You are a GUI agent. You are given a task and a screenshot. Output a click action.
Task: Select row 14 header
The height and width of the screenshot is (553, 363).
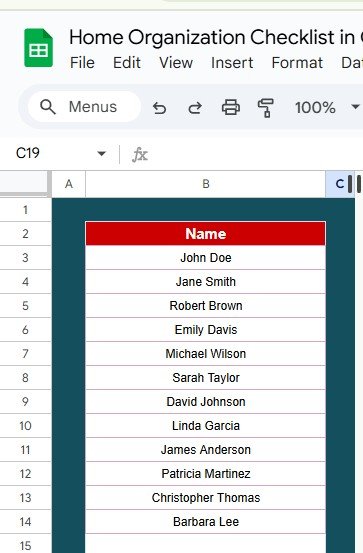coord(25,522)
